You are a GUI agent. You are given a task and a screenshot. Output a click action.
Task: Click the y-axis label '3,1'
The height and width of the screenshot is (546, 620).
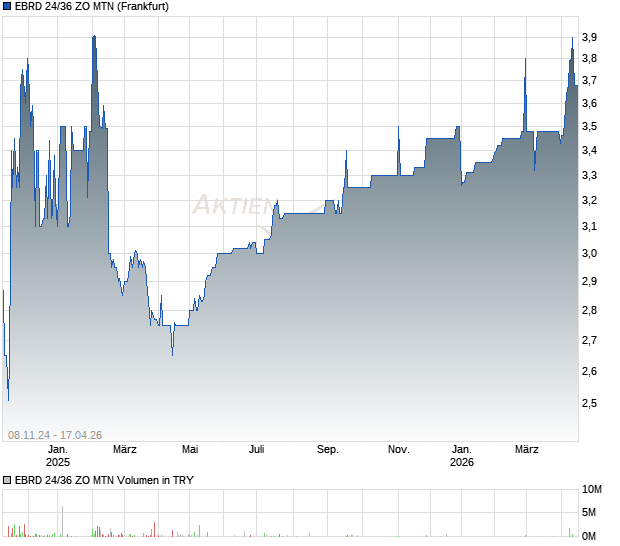(589, 226)
